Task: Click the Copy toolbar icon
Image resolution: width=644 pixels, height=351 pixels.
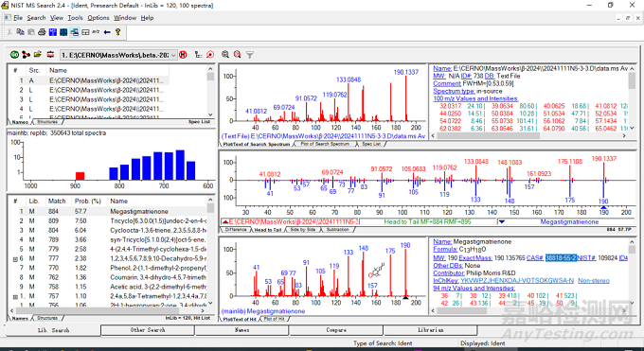Action: point(20,32)
